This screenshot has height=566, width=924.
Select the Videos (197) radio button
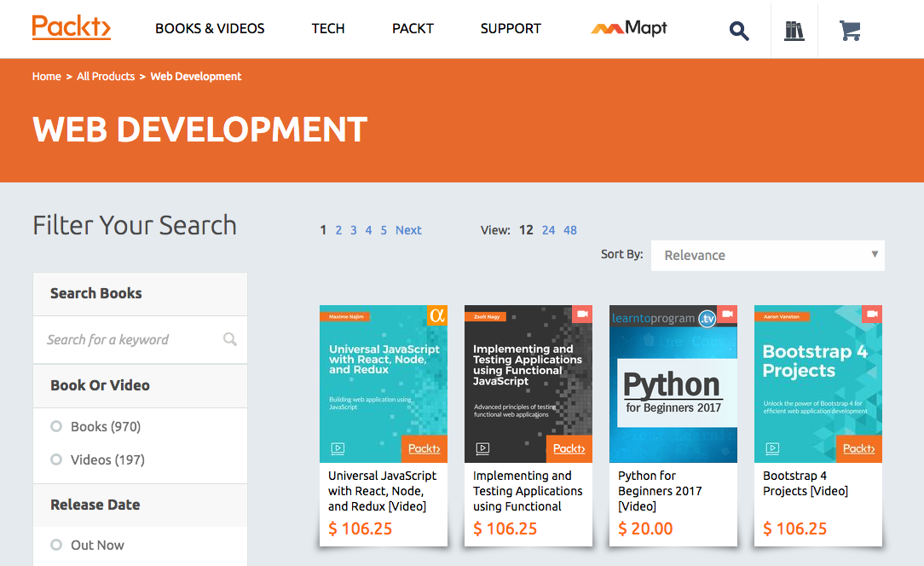56,459
